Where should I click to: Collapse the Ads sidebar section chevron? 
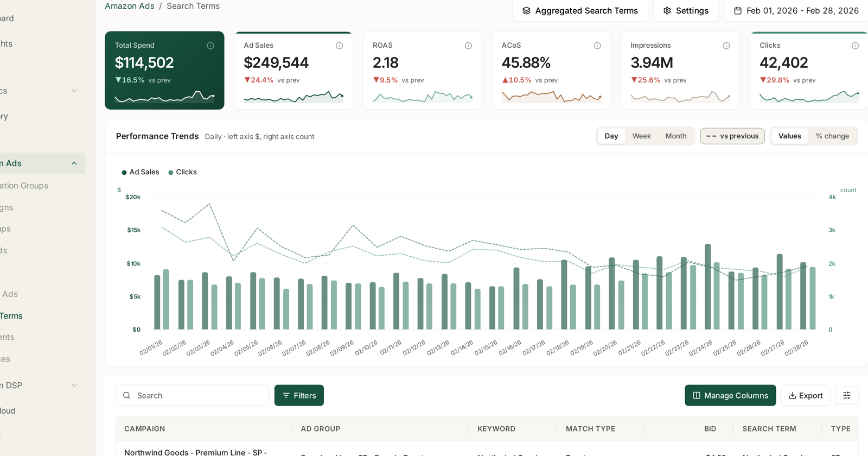pyautogui.click(x=74, y=163)
